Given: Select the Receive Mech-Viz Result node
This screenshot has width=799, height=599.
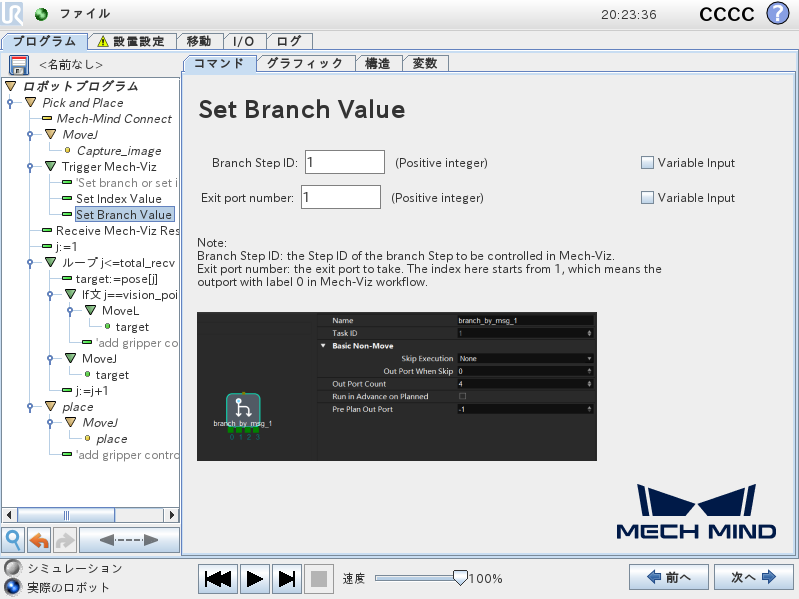Looking at the screenshot, I should coord(117,231).
